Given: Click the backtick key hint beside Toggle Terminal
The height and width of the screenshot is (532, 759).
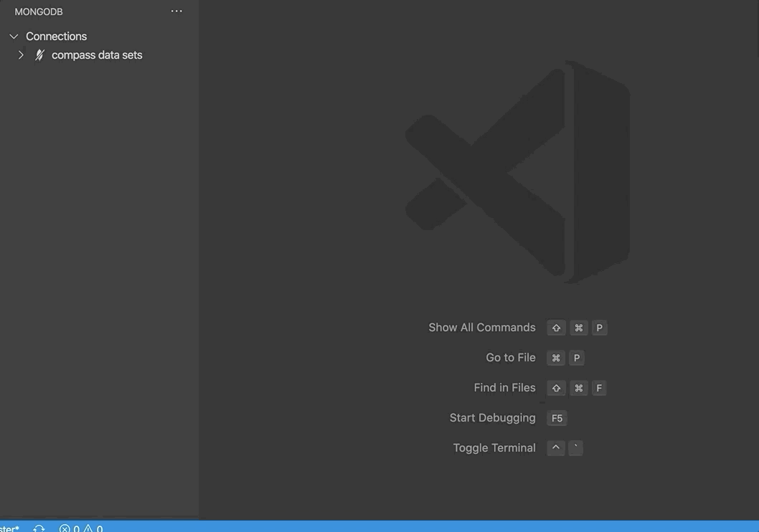Looking at the screenshot, I should pyautogui.click(x=575, y=448).
